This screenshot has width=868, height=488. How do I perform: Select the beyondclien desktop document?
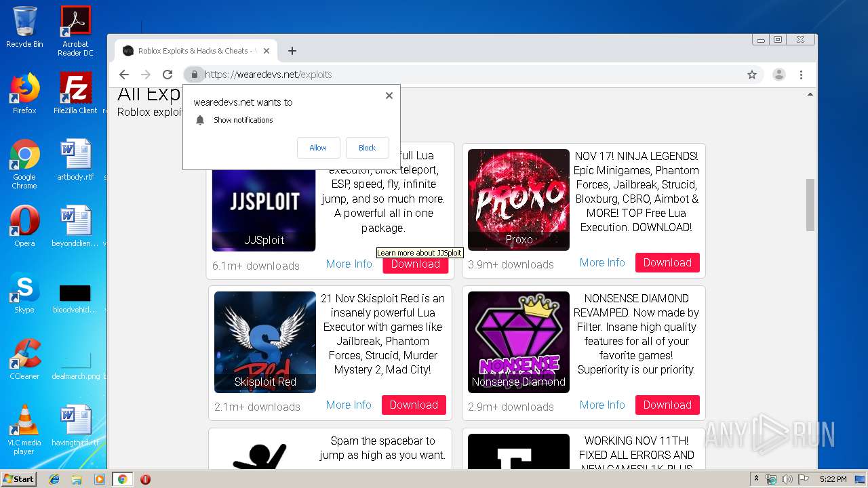tap(75, 226)
